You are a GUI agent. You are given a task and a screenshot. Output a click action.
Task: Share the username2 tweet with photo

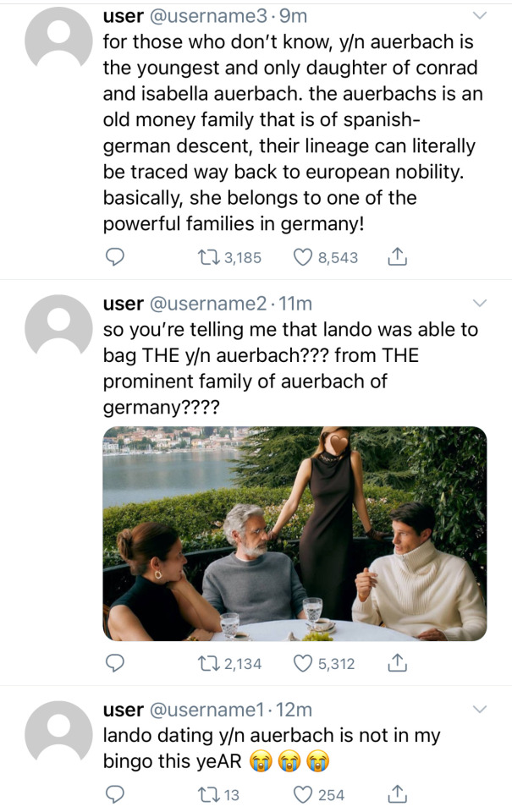pyautogui.click(x=396, y=664)
